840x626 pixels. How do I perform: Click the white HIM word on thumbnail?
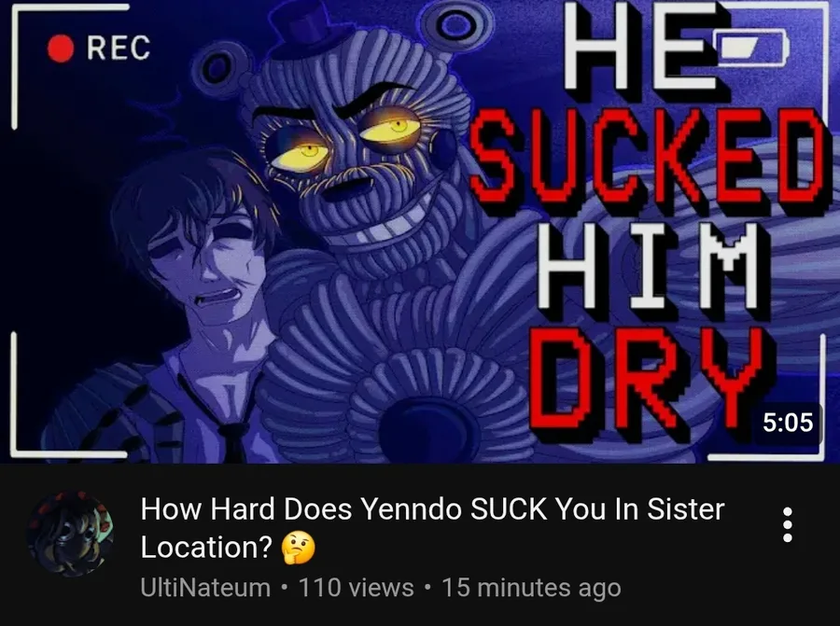[650, 267]
